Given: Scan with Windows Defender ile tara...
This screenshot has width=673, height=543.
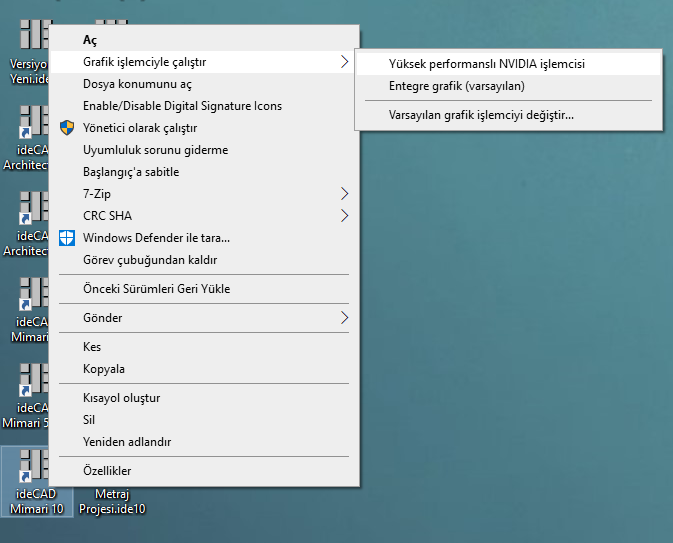Looking at the screenshot, I should tap(204, 238).
